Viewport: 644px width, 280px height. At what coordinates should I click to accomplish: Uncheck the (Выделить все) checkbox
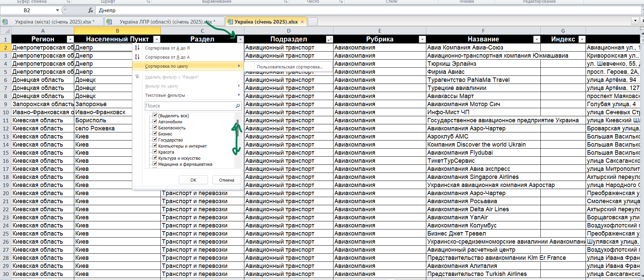pos(155,115)
